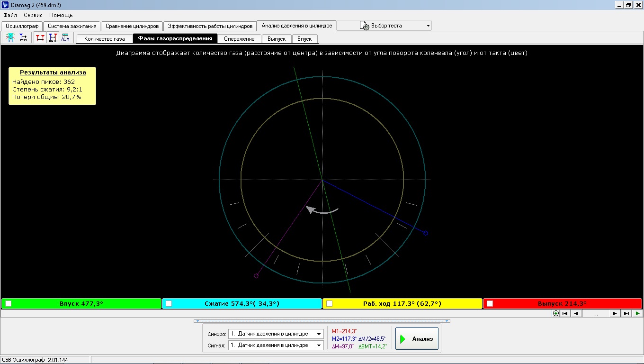This screenshot has width=644, height=364.
Task: Open the Сервис menu
Action: coord(33,15)
